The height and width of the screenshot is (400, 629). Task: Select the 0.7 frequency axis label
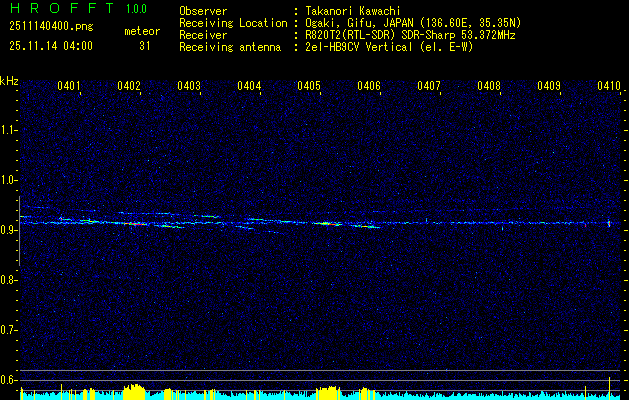coord(9,329)
